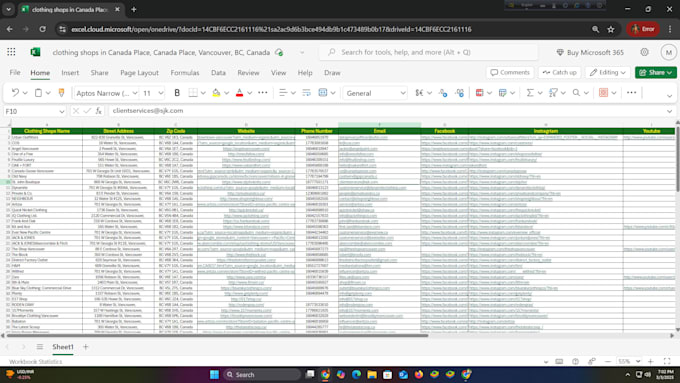680x383 pixels.
Task: Click the accounting currency format icon
Action: pos(419,93)
